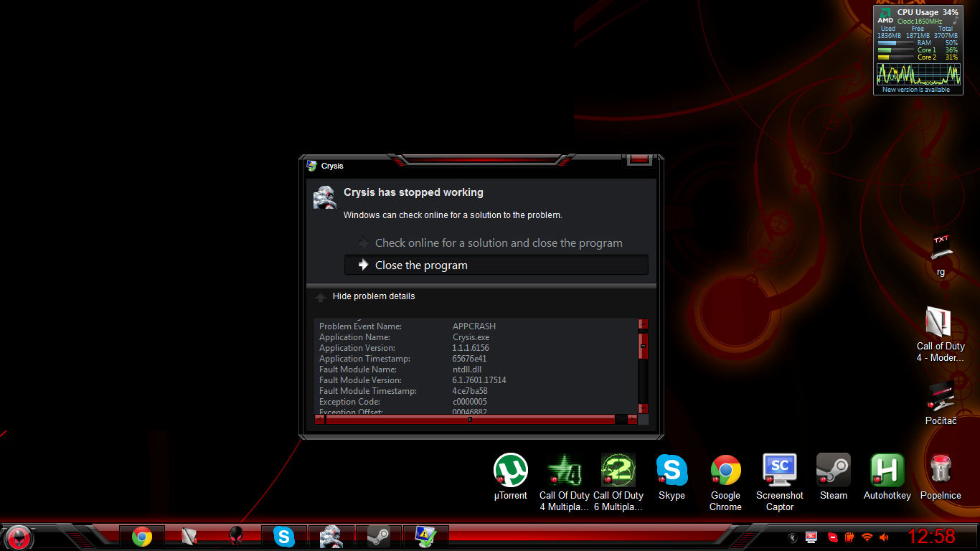This screenshot has height=551, width=980.
Task: Select the rg text file on desktop
Action: pyautogui.click(x=941, y=255)
